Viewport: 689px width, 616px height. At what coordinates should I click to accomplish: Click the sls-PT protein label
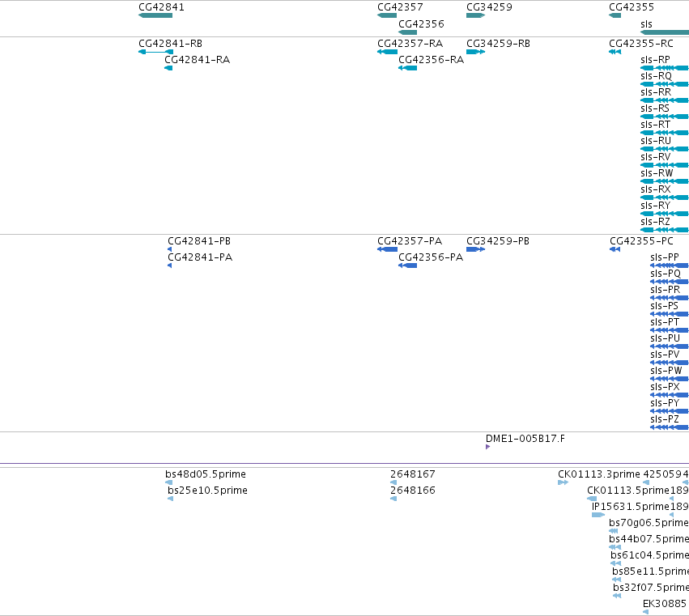click(x=665, y=322)
